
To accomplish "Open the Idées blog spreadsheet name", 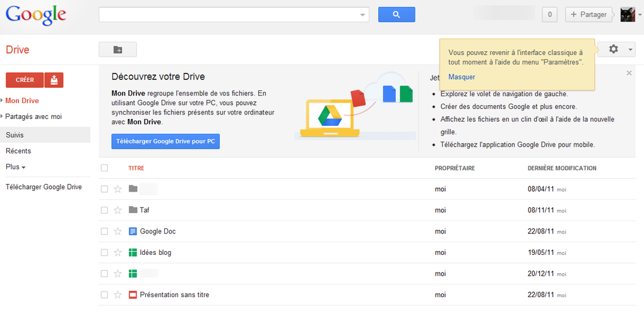I will pyautogui.click(x=155, y=252).
